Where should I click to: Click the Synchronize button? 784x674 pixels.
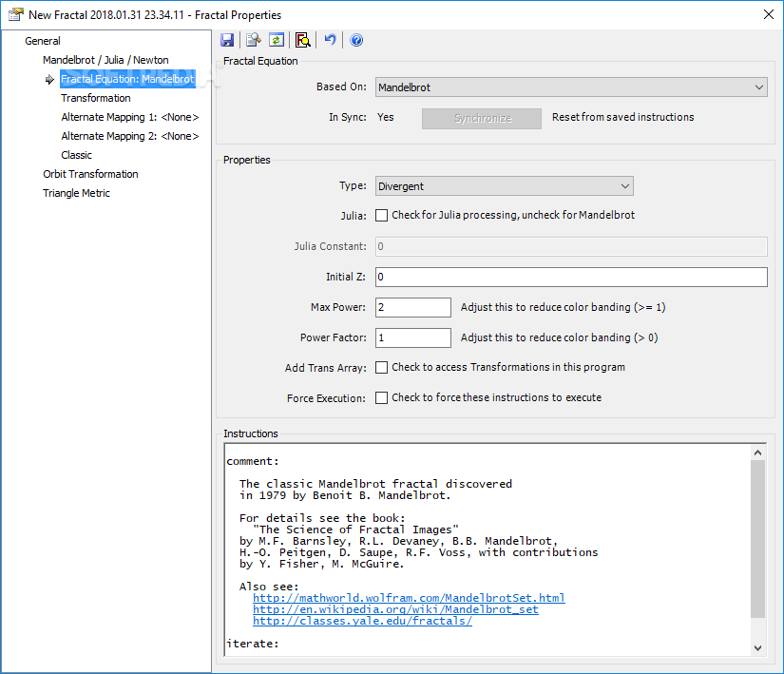point(482,119)
